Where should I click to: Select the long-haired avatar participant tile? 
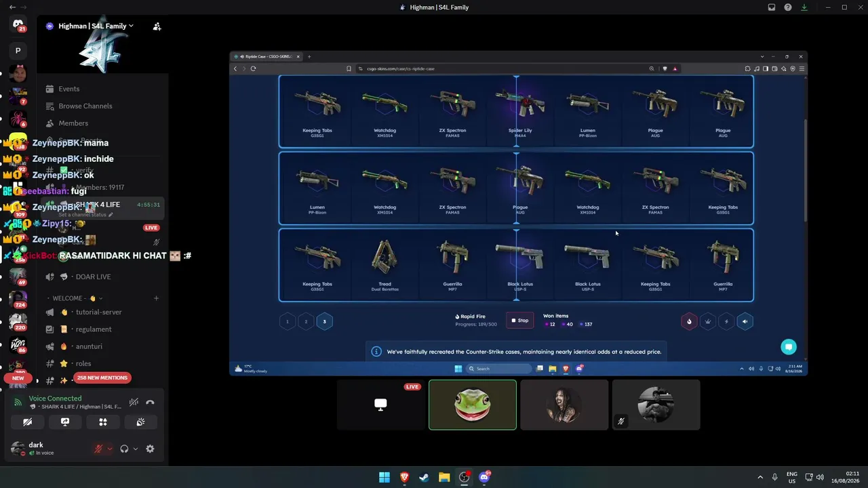(x=564, y=405)
